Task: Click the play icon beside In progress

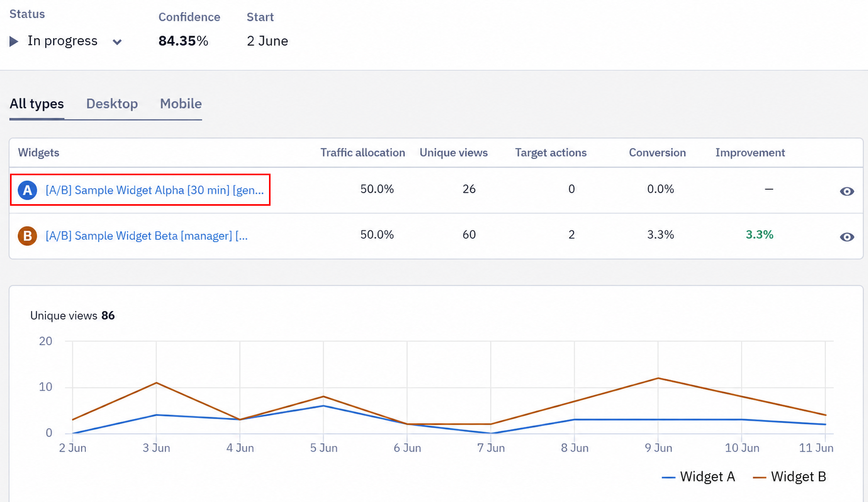Action: tap(14, 41)
